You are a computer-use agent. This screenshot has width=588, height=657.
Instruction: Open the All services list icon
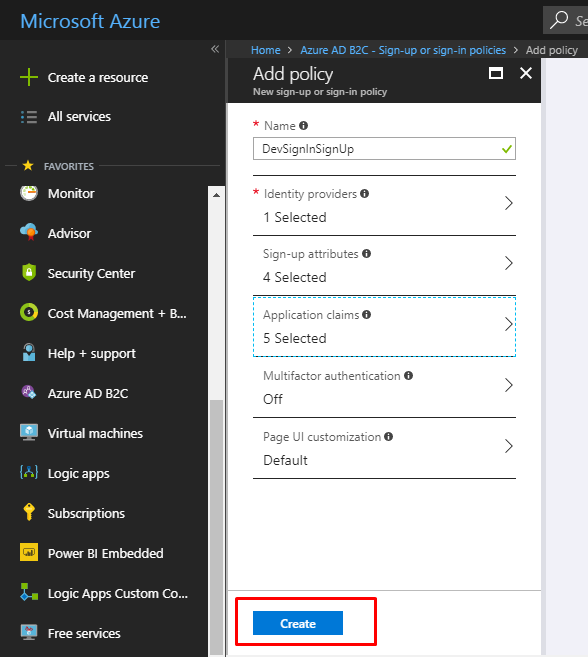coord(28,117)
